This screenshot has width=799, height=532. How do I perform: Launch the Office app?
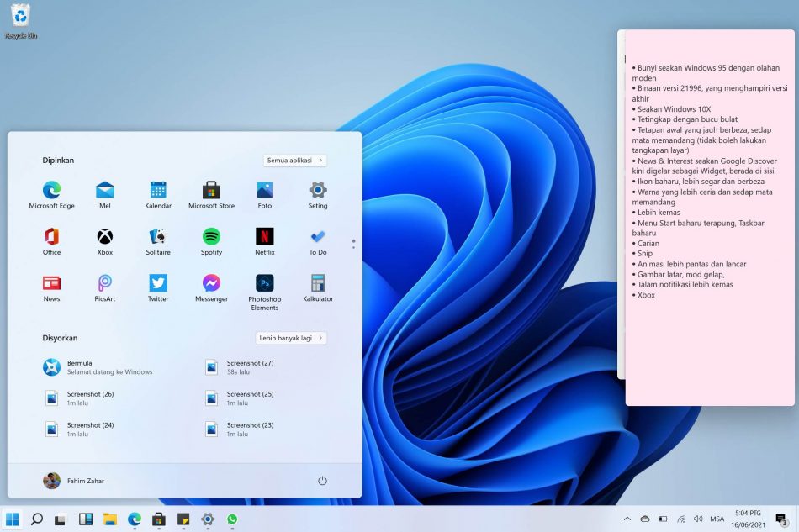click(x=51, y=241)
